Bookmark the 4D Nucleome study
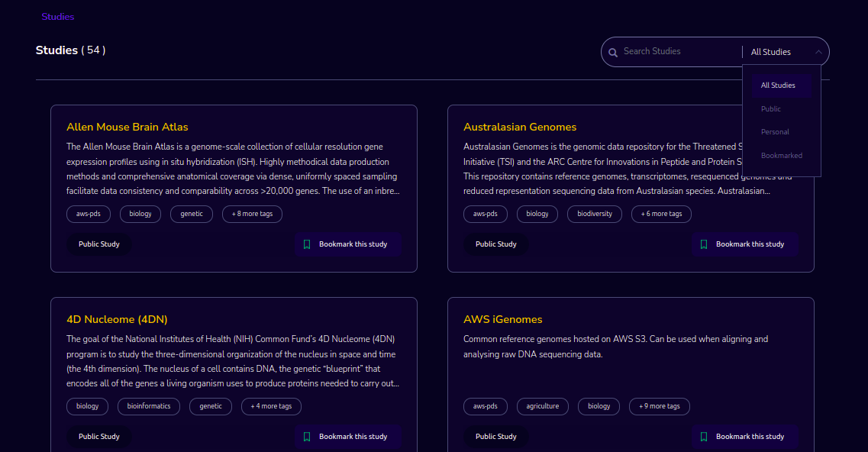Viewport: 868px width, 452px height. click(x=347, y=437)
